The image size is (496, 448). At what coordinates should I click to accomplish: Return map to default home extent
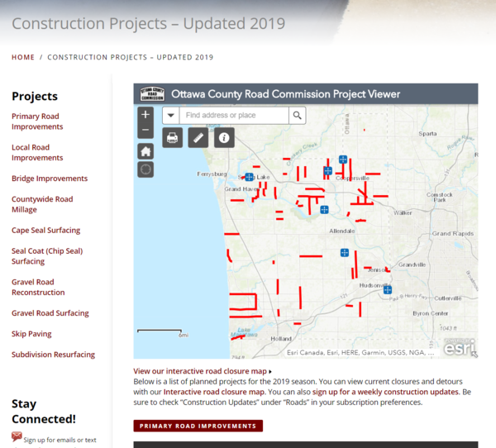coord(145,151)
